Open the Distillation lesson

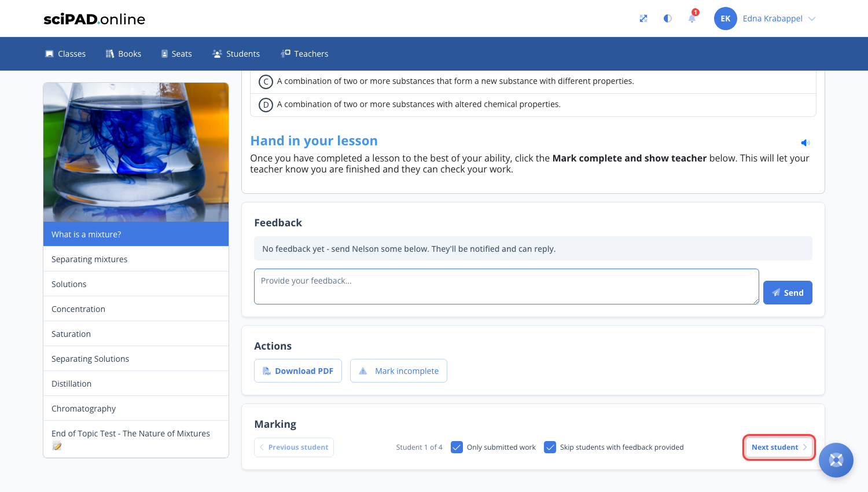click(x=136, y=384)
